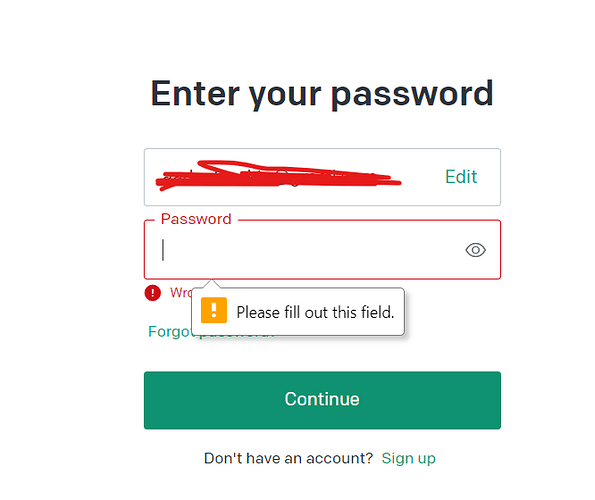Open the Sign up link

[408, 458]
